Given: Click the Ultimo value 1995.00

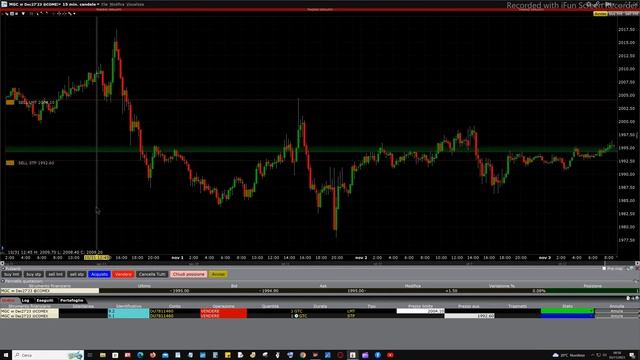Looking at the screenshot, I should click(x=180, y=291).
